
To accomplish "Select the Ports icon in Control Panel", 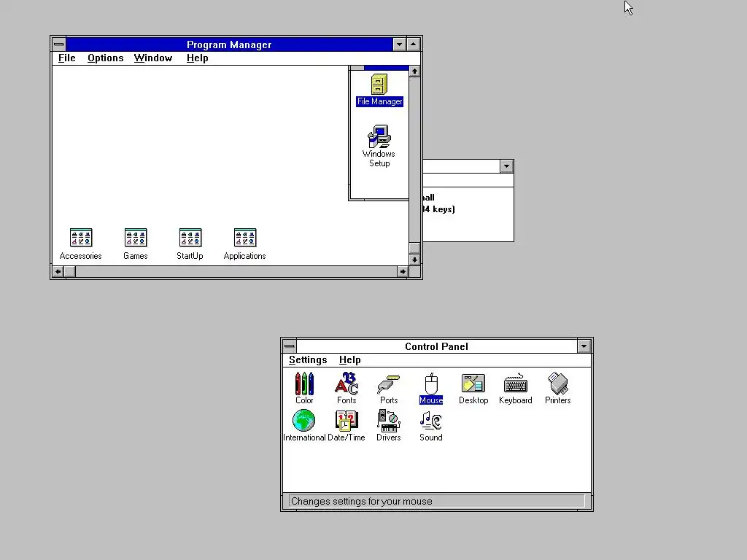I will click(x=389, y=388).
